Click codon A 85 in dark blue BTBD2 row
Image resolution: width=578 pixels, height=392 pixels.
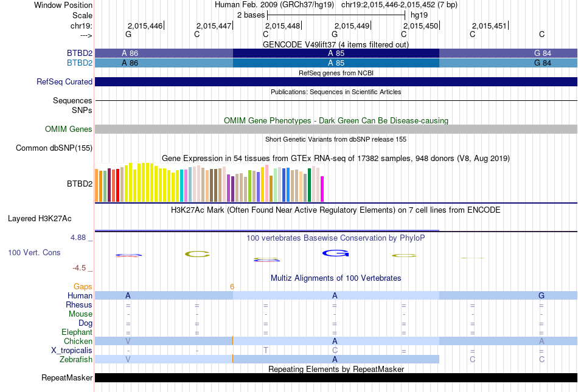point(336,53)
